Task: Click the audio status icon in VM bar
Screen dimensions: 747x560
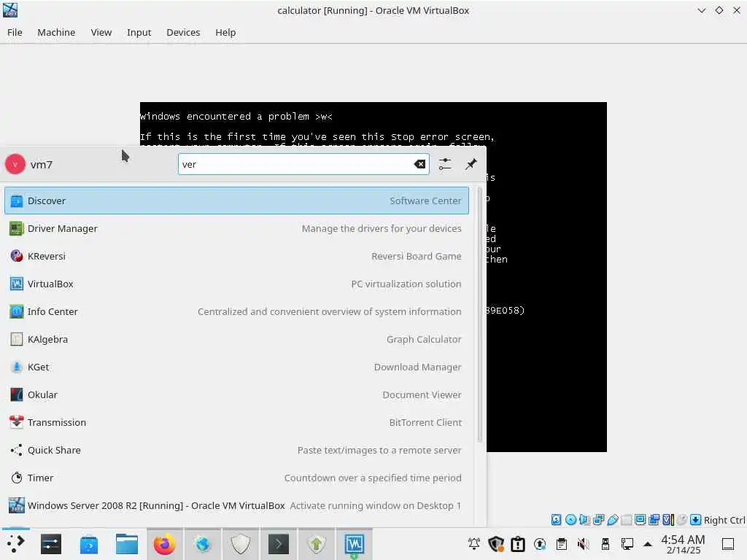Action: point(584,519)
